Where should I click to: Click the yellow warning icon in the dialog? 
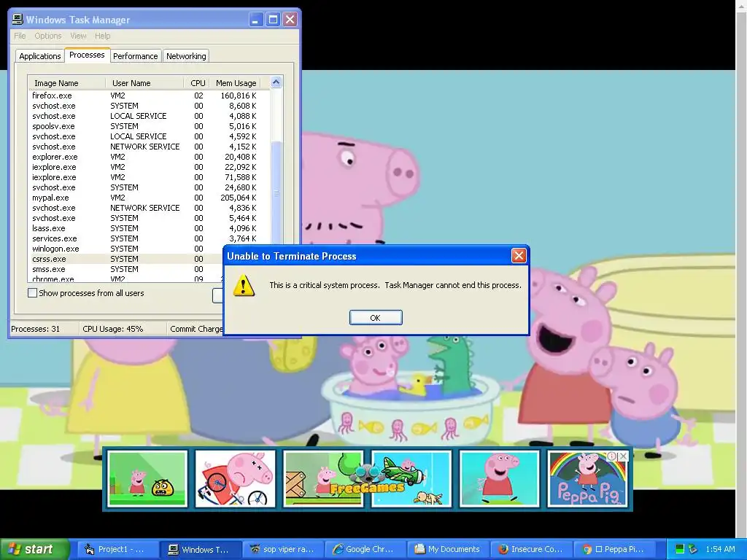click(244, 285)
